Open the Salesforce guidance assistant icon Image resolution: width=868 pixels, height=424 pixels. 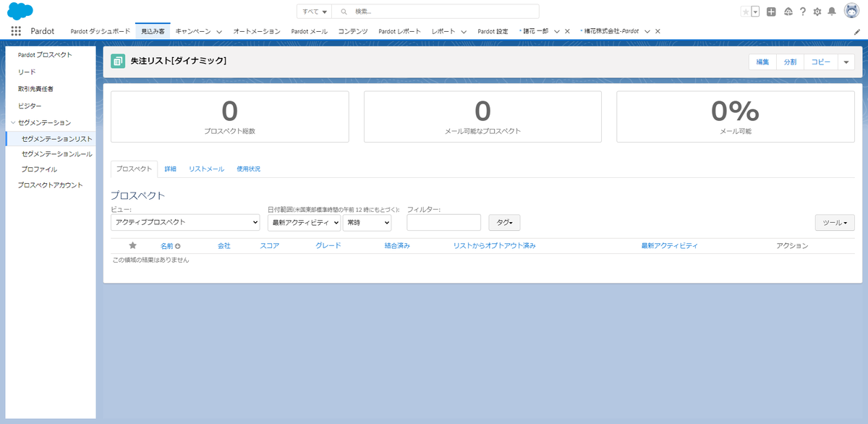pyautogui.click(x=788, y=11)
